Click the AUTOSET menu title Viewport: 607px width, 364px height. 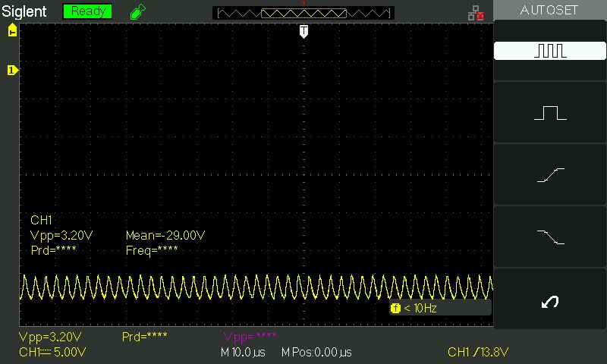pyautogui.click(x=549, y=10)
